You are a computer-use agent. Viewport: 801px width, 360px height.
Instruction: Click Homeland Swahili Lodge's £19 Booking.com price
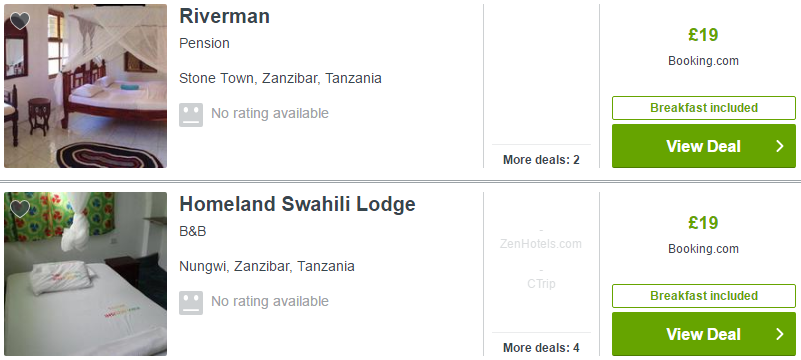tap(703, 234)
